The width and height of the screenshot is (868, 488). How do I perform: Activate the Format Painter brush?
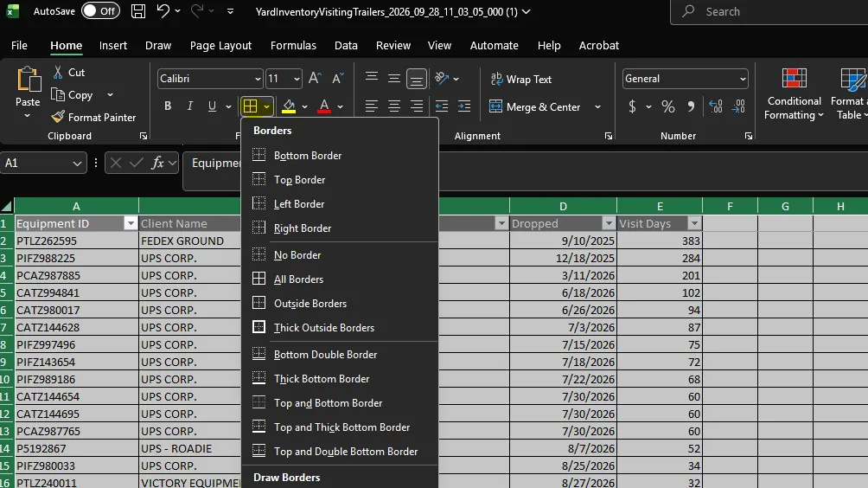click(x=58, y=117)
